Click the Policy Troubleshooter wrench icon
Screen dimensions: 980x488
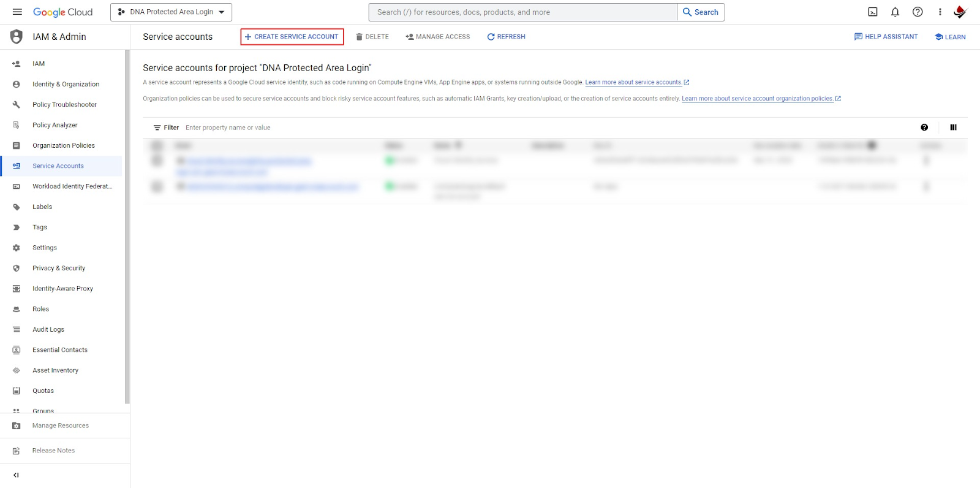tap(17, 105)
